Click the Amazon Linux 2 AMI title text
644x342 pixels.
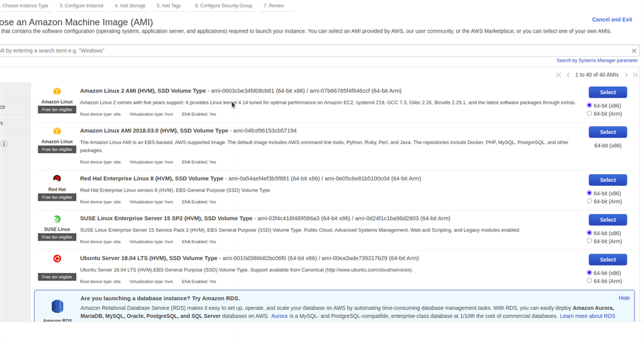click(143, 91)
